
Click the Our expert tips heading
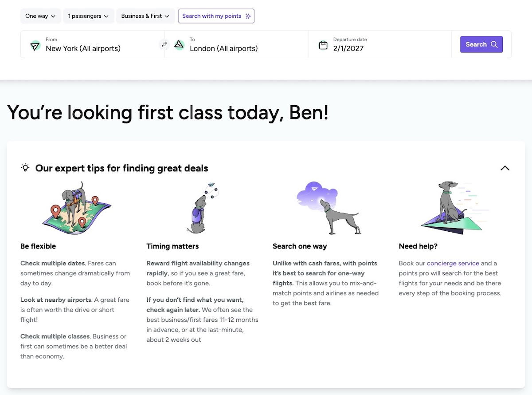coord(121,168)
